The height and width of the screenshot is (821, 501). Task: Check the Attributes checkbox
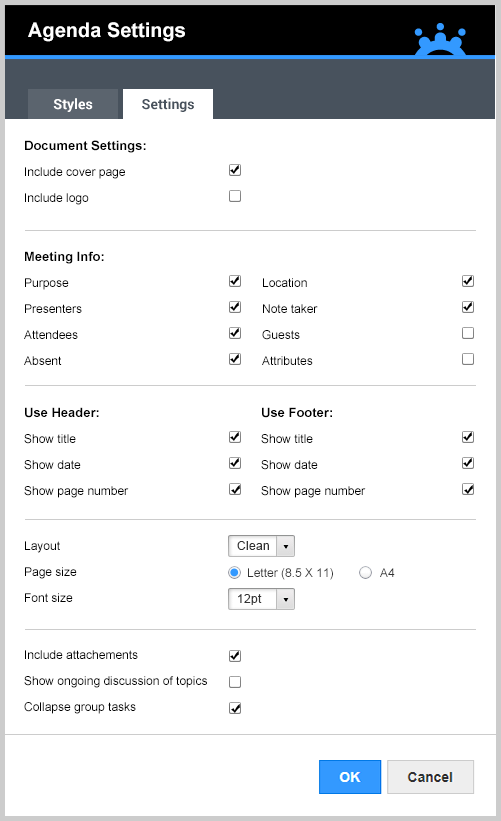coord(468,359)
